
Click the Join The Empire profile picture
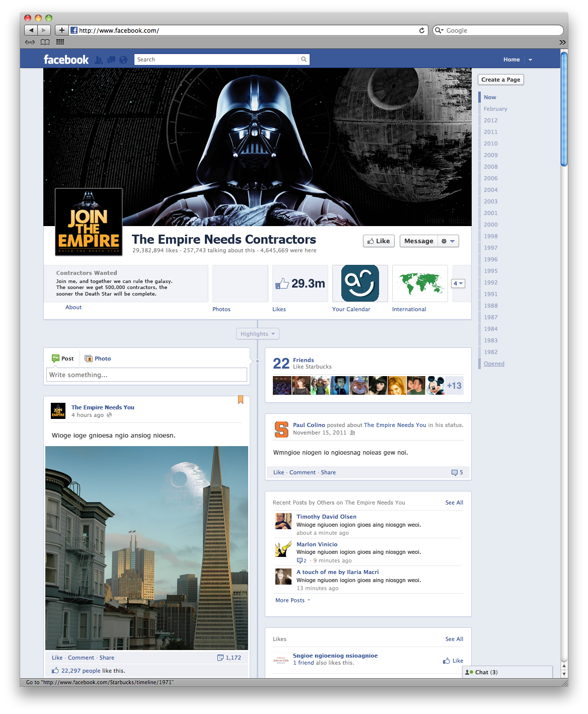point(89,222)
